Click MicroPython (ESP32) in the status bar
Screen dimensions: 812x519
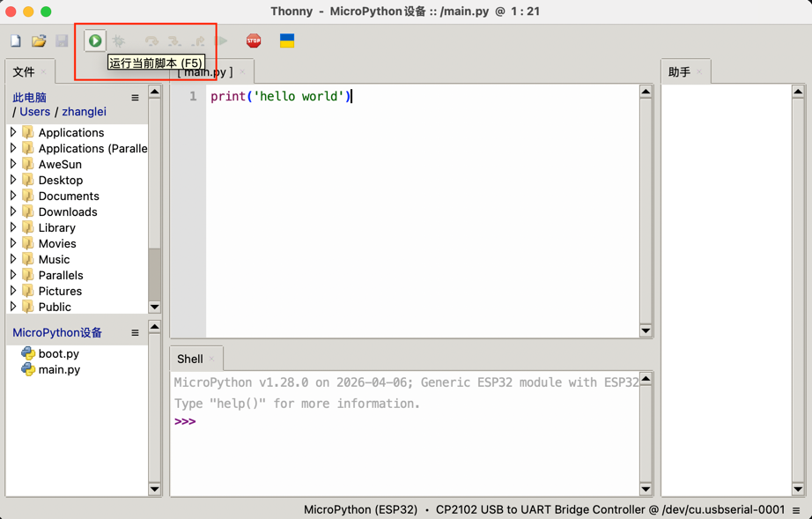coord(360,509)
